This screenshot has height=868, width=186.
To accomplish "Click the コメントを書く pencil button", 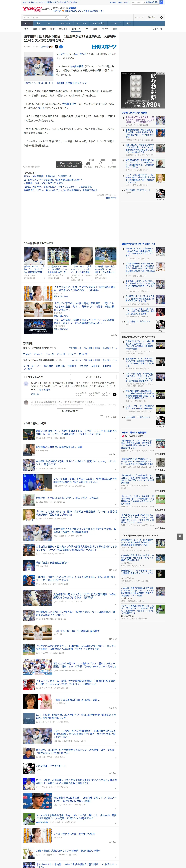I will tap(93, 377).
